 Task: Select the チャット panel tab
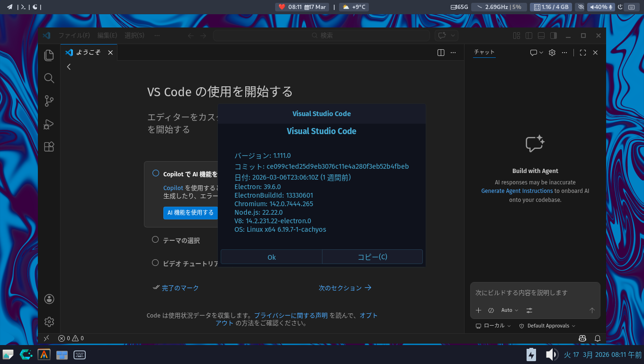coord(484,53)
